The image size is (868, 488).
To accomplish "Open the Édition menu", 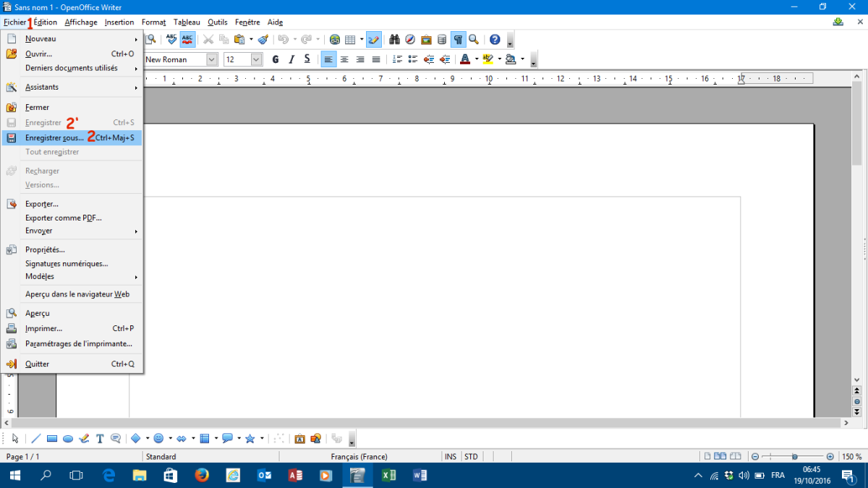I will [x=46, y=22].
